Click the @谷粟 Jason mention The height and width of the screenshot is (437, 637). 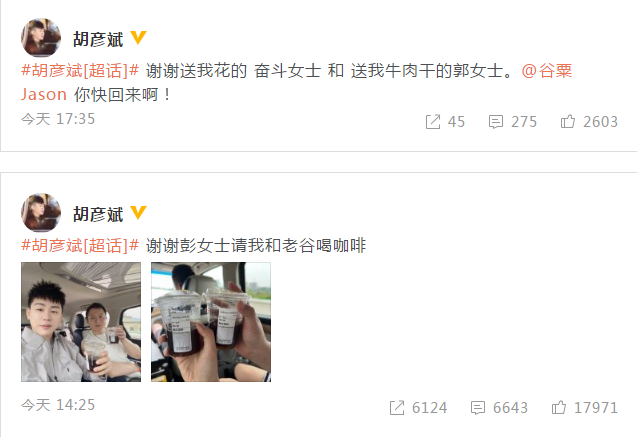546,71
